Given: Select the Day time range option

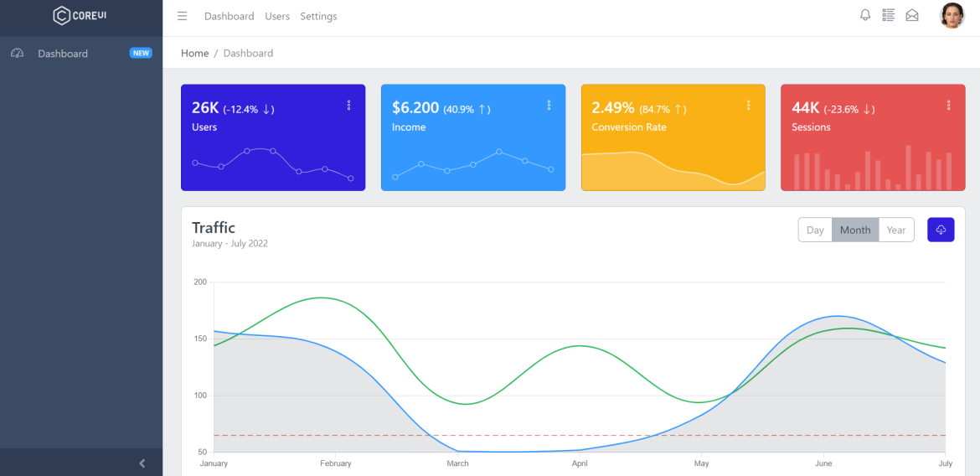Looking at the screenshot, I should coord(815,230).
